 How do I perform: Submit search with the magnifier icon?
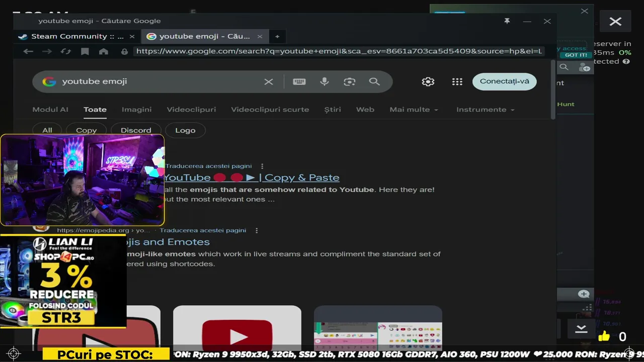pos(374,81)
